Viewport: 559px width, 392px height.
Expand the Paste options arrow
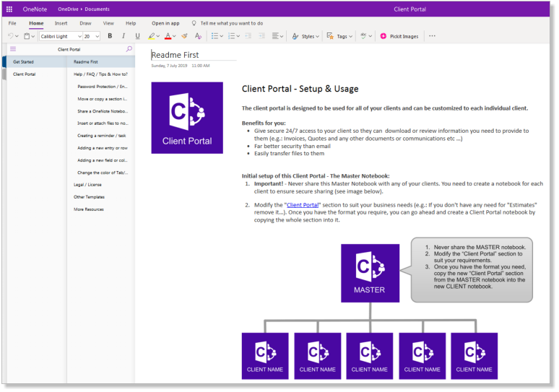point(33,36)
